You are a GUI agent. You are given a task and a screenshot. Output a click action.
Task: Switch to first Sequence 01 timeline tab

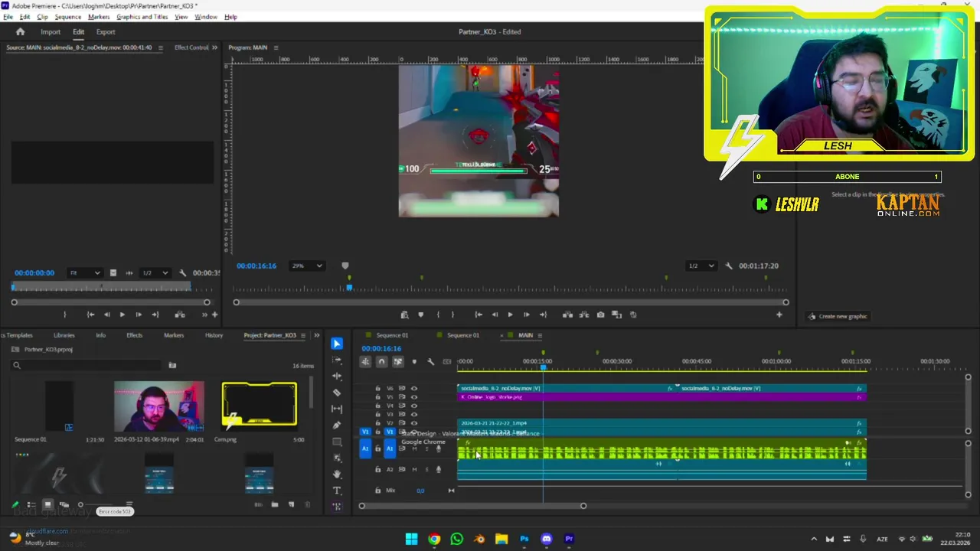click(392, 335)
